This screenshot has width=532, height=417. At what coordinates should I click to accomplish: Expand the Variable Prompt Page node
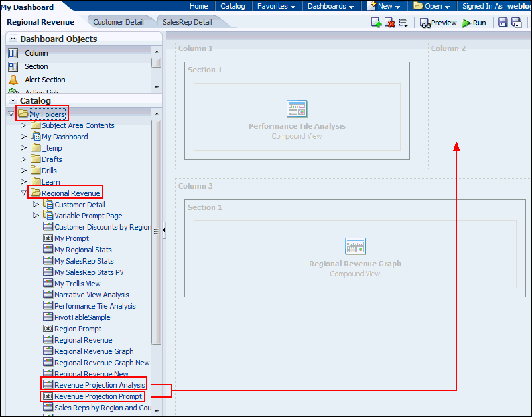point(36,215)
